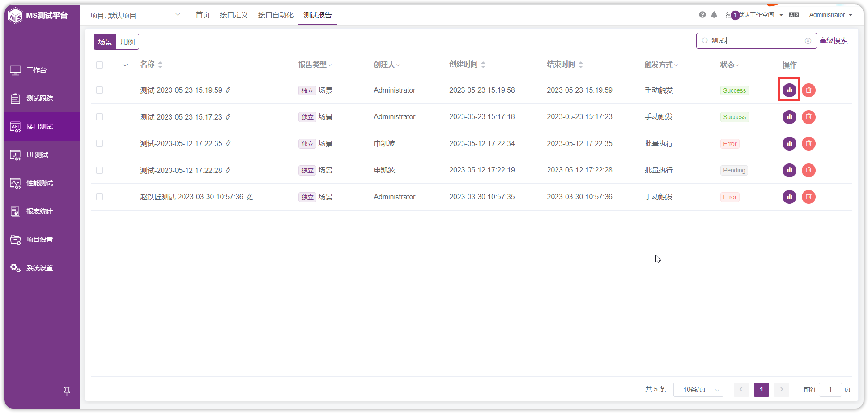
Task: Check the row 测试-2023-05-23 15:19:59
Action: click(99, 90)
